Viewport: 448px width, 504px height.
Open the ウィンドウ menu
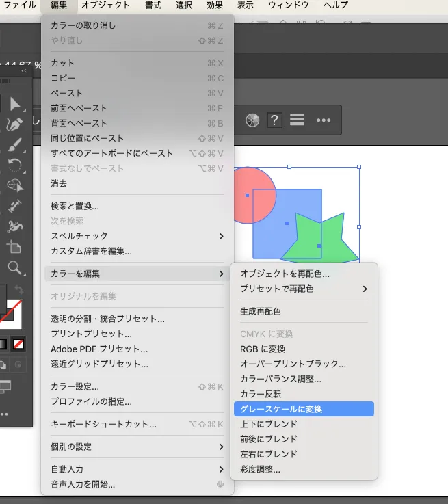click(x=289, y=5)
